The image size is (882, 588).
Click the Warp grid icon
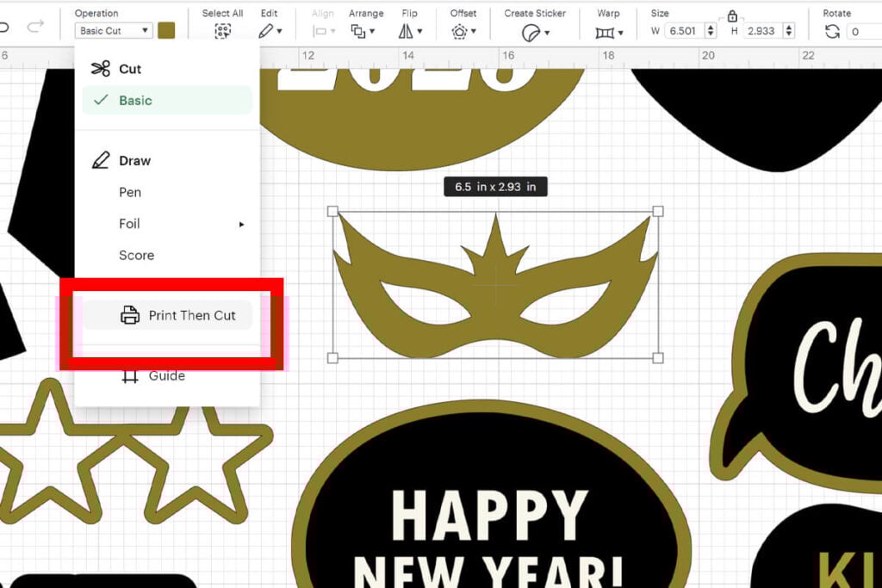pyautogui.click(x=605, y=34)
